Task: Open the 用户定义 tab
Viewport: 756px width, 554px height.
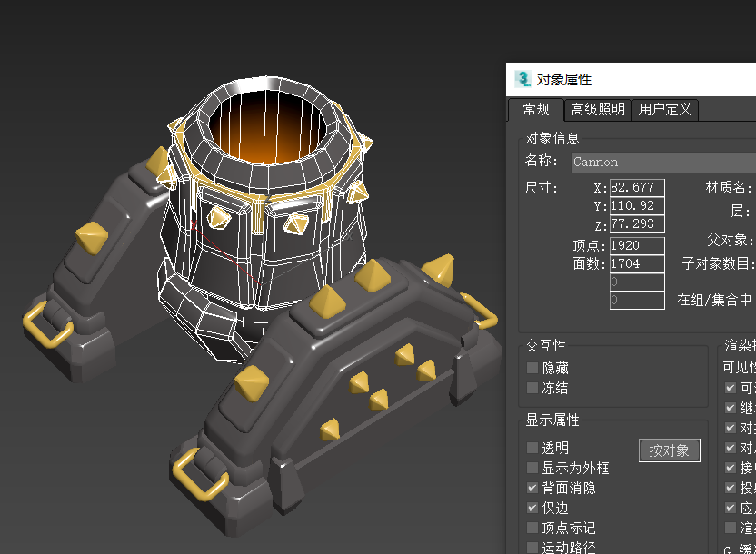Action: (665, 110)
